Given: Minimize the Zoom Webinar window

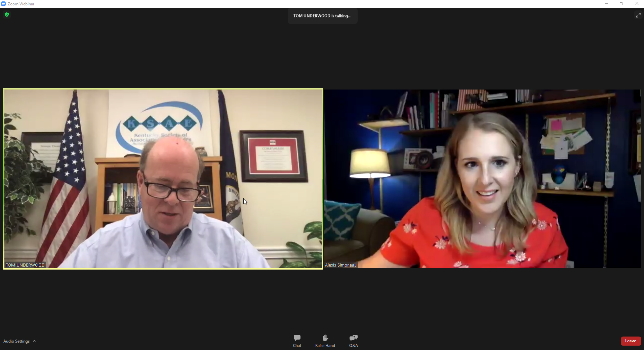Looking at the screenshot, I should coord(606,4).
